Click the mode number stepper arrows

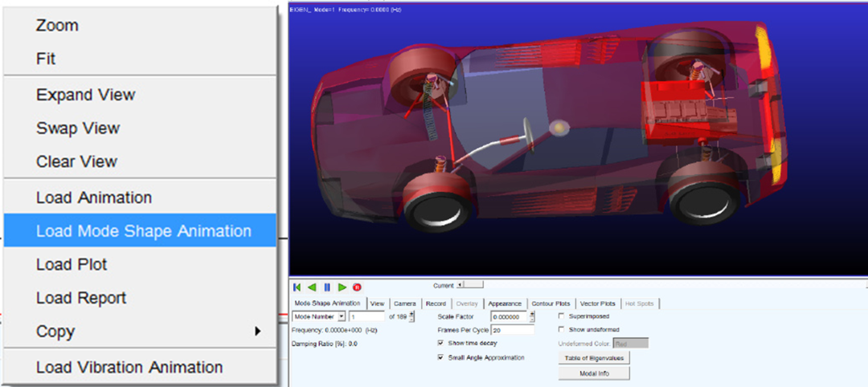pos(411,317)
